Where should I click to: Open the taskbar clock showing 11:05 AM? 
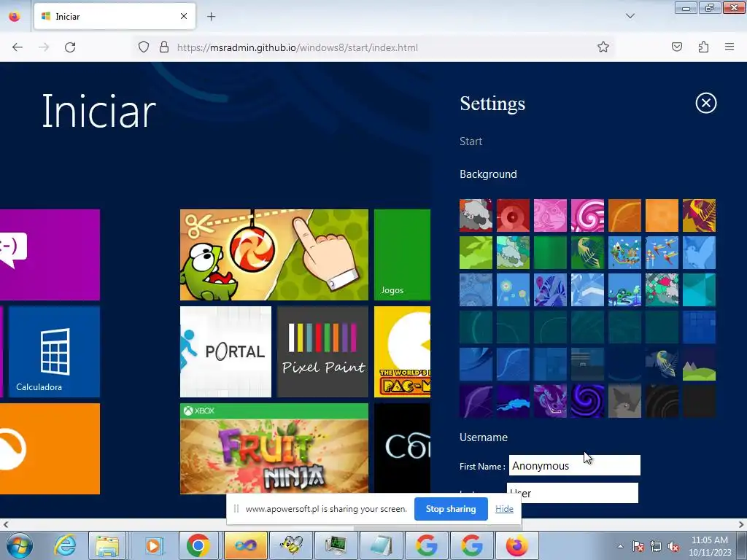(709, 546)
